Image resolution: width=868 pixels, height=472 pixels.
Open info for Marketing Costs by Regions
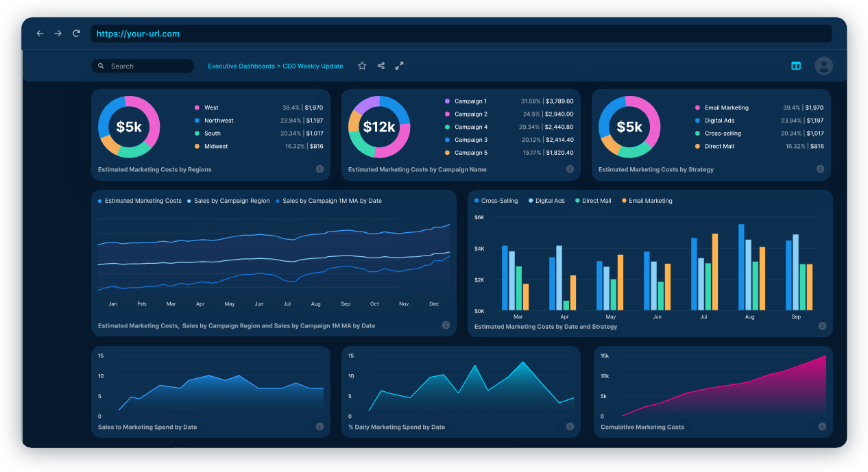(320, 169)
